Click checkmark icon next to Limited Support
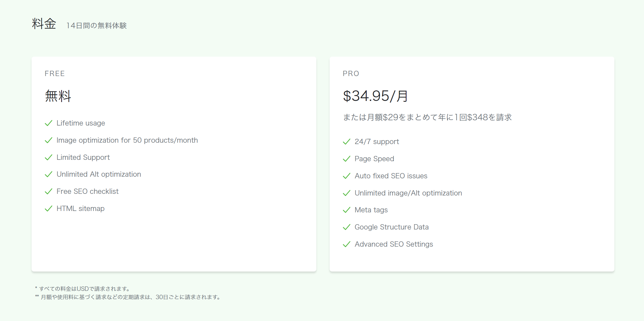This screenshot has height=321, width=644. point(48,158)
